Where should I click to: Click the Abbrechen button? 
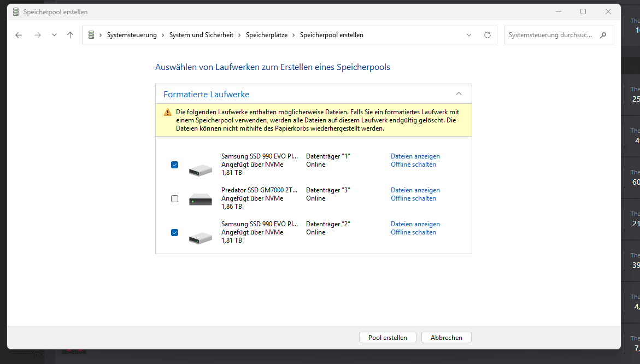(446, 337)
